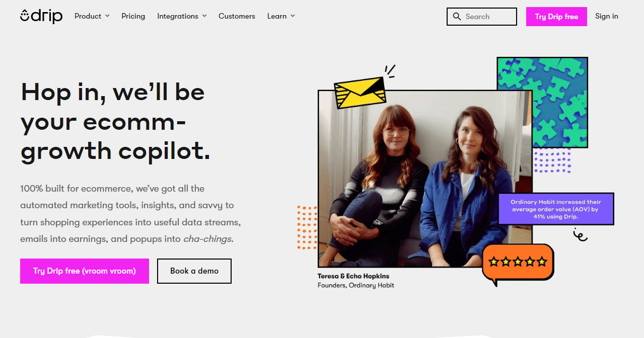
Task: Click the Sign in link
Action: 607,16
